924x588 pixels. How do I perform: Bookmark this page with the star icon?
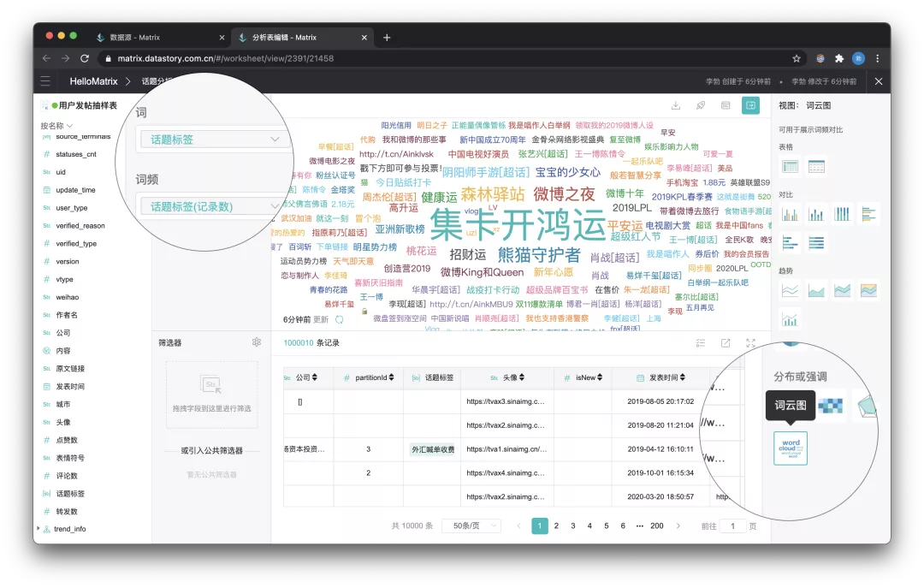[797, 58]
